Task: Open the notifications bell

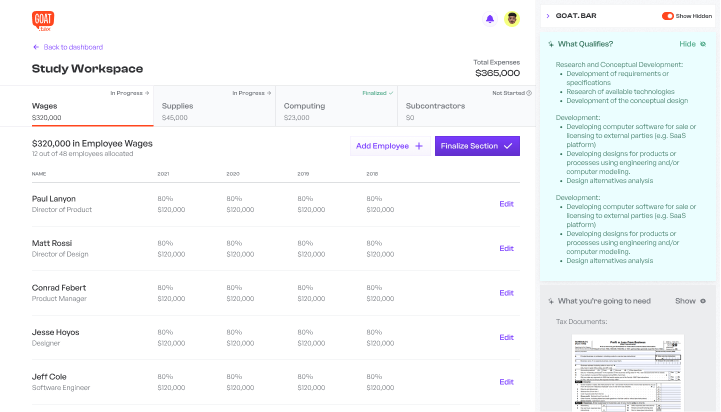Action: point(490,19)
